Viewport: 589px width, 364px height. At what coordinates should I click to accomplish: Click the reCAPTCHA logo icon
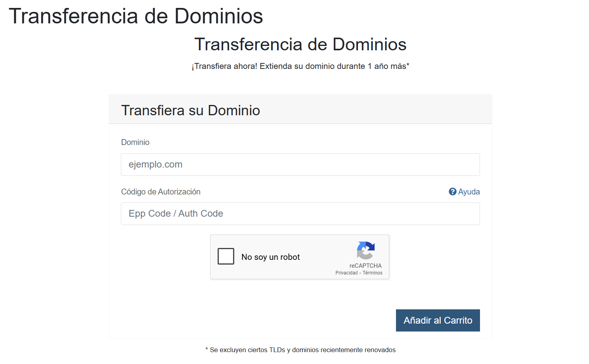(365, 250)
